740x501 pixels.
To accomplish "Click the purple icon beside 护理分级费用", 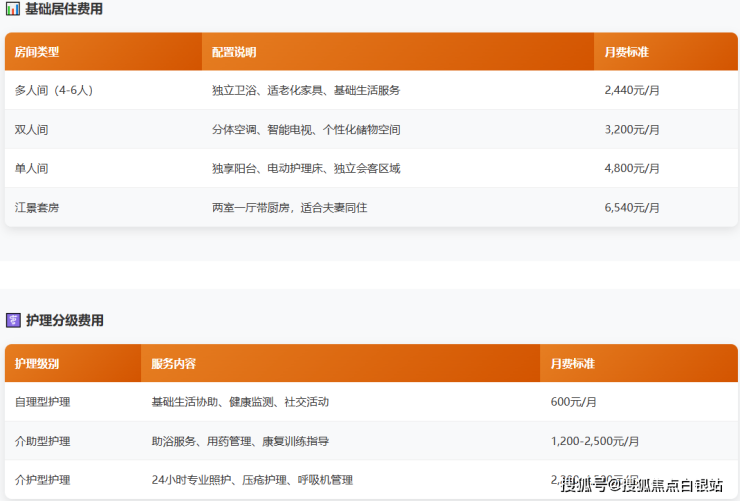I will point(13,321).
